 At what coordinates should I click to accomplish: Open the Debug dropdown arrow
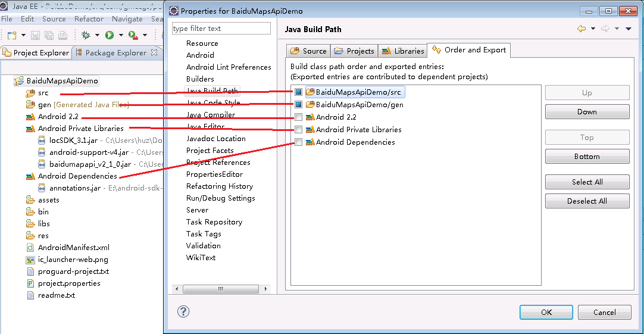pyautogui.click(x=98, y=35)
